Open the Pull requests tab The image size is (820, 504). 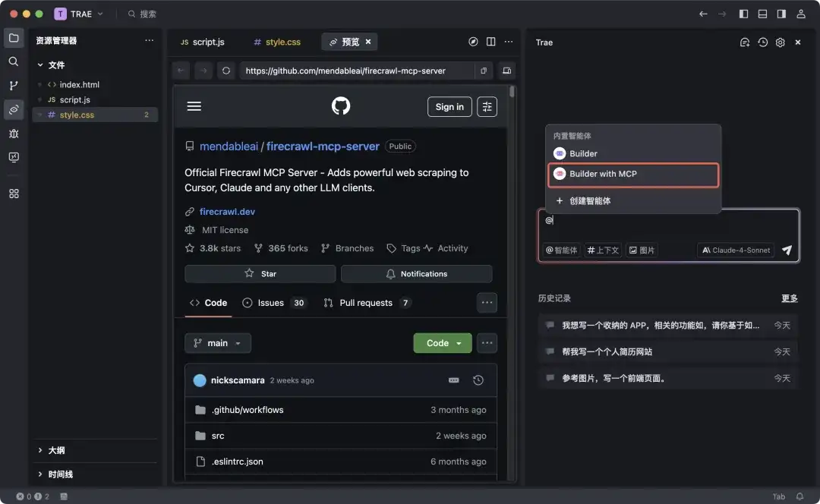367,303
